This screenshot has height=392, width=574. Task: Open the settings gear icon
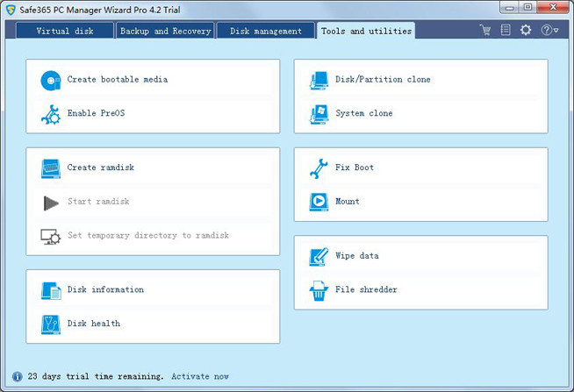click(526, 30)
